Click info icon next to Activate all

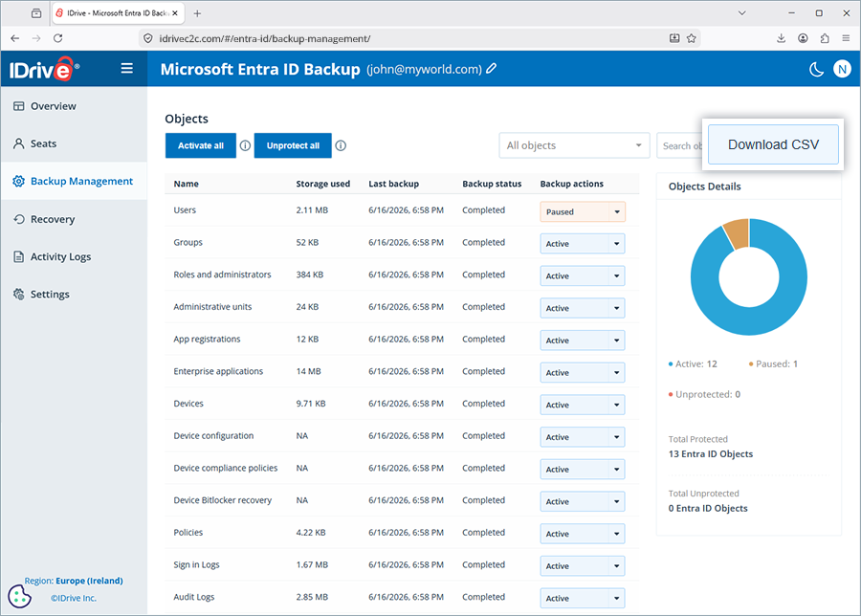pyautogui.click(x=246, y=145)
